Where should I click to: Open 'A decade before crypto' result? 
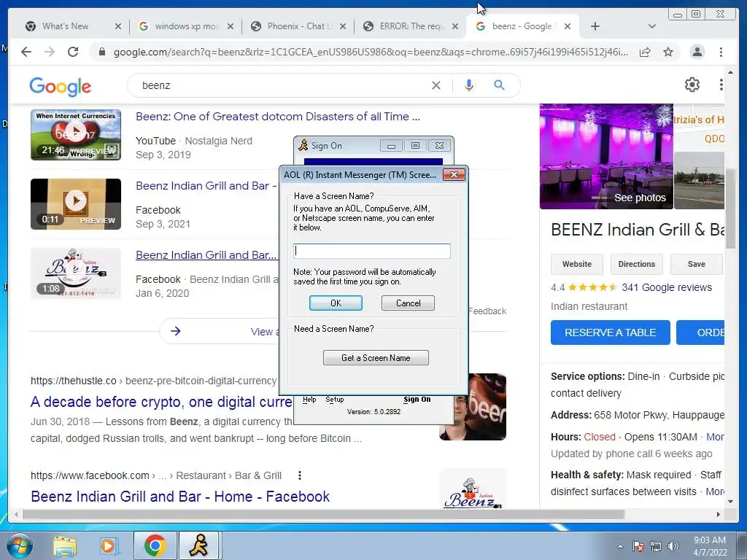(161, 402)
